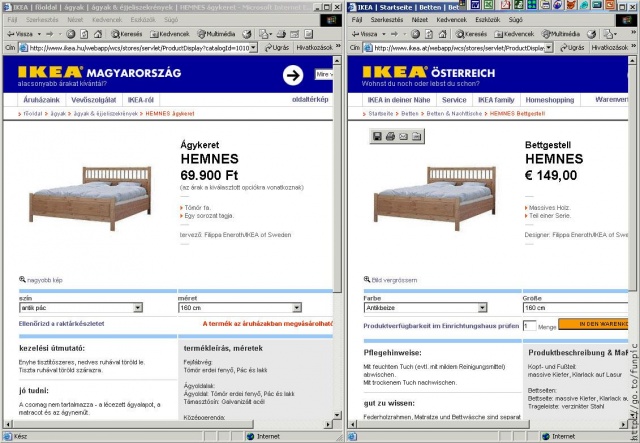The width and height of the screenshot is (640, 443).
Task: Click the IKEA-ról navigation link
Action: click(x=140, y=100)
